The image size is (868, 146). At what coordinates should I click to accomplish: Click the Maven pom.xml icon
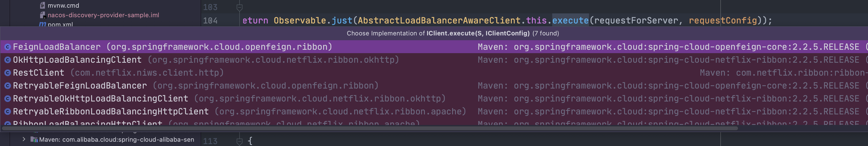pos(43,24)
